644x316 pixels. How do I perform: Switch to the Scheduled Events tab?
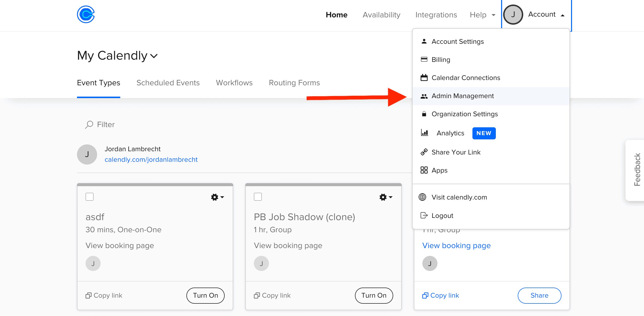point(168,83)
